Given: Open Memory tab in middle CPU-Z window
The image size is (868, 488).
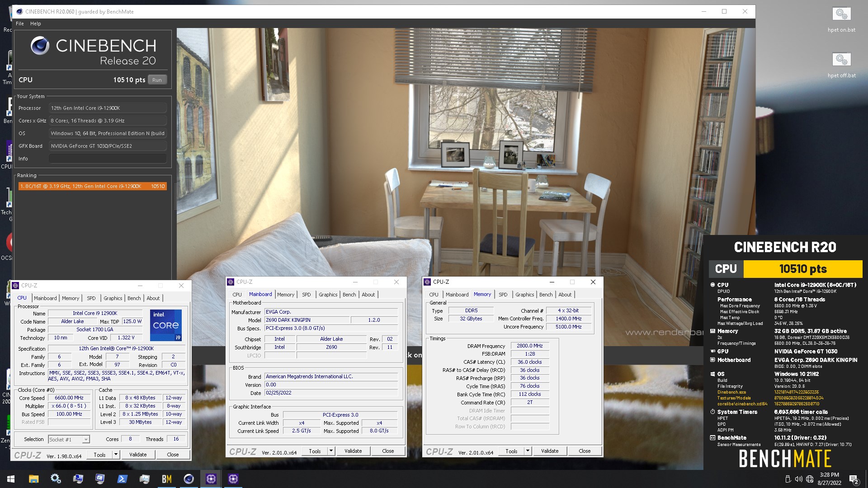Looking at the screenshot, I should point(286,295).
